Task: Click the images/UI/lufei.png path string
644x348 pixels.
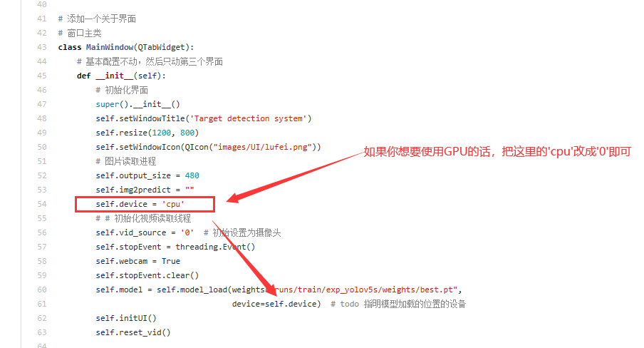Action: tap(262, 147)
